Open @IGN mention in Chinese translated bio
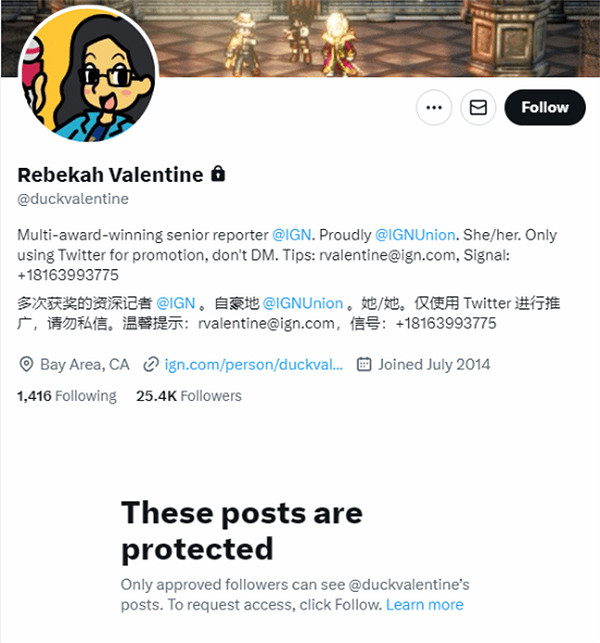 [x=176, y=303]
